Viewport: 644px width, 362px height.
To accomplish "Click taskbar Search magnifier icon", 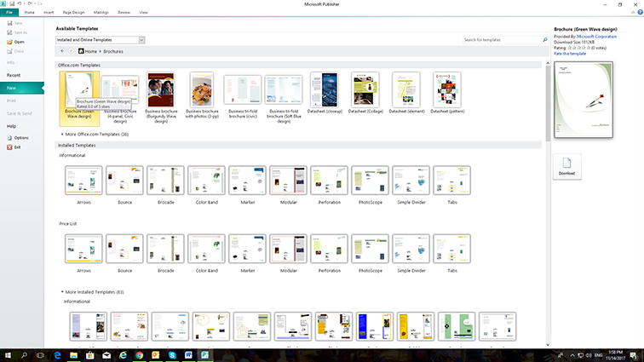I will (24, 355).
